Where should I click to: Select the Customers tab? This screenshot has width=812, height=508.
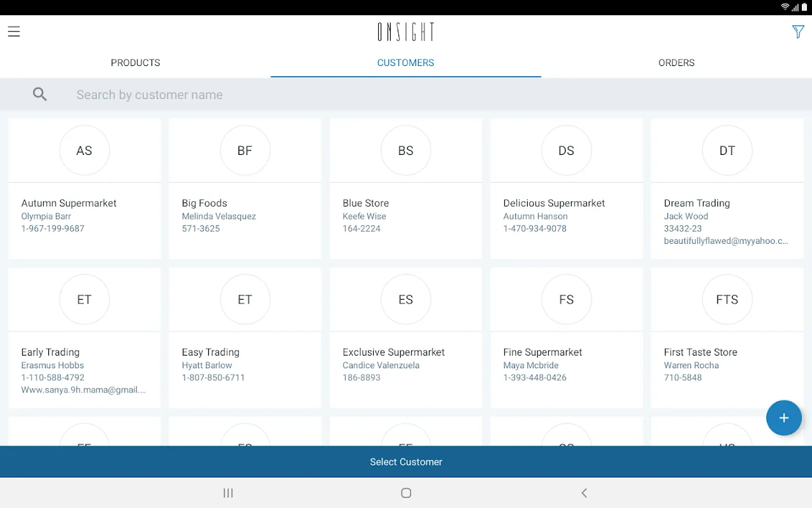coord(406,63)
